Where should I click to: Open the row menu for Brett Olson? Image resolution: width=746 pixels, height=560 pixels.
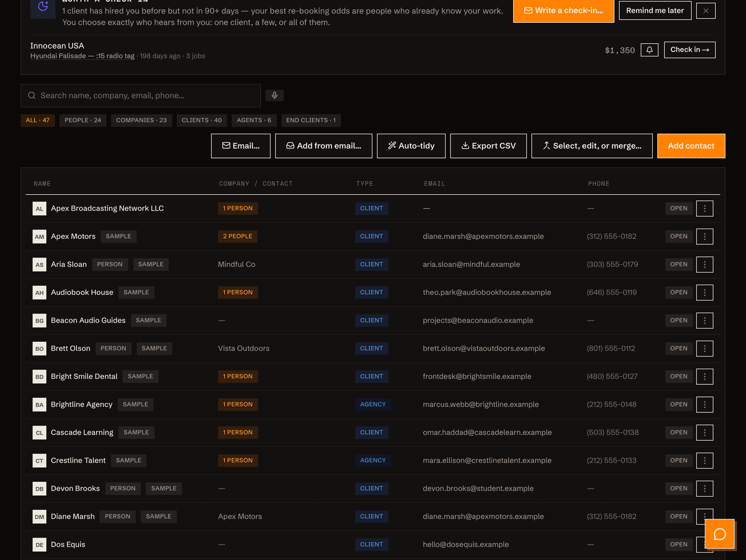705,348
